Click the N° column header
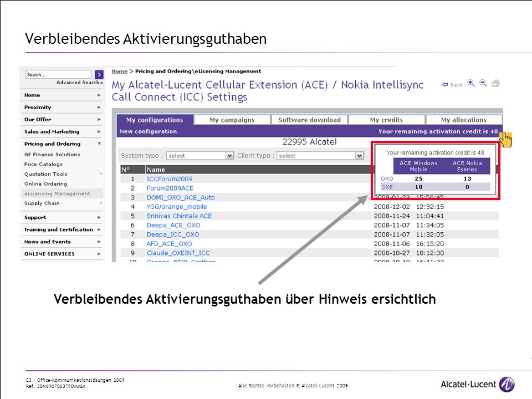This screenshot has width=532, height=399. click(x=126, y=170)
